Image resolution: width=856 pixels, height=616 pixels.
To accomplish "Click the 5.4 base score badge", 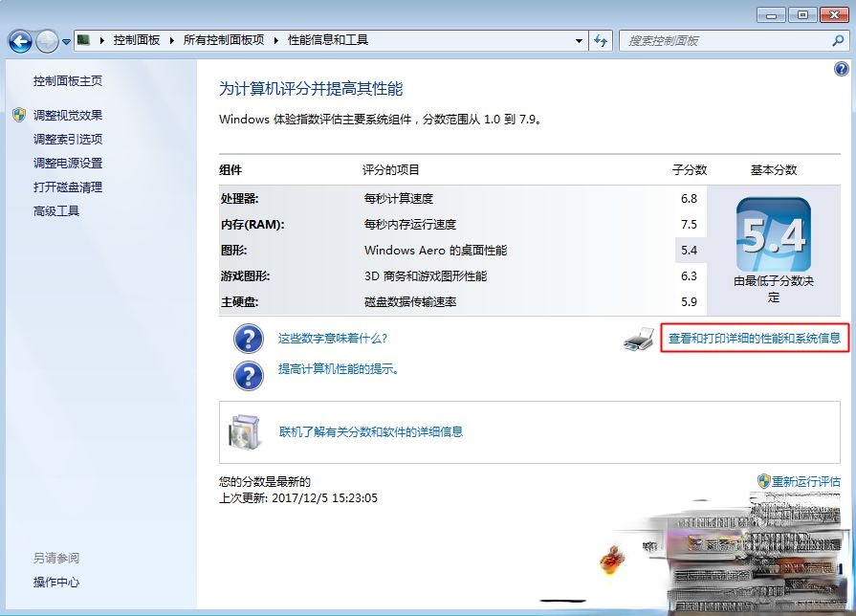I will point(774,234).
